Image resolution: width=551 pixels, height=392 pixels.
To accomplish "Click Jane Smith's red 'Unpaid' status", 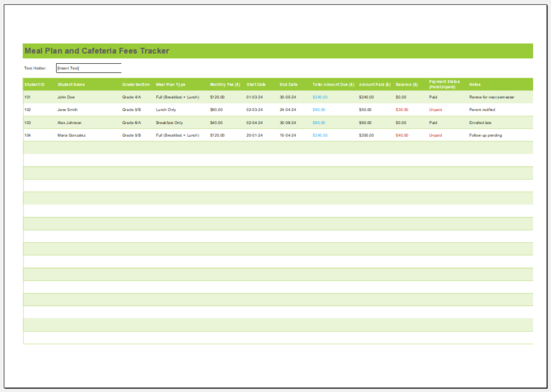I will tap(435, 110).
